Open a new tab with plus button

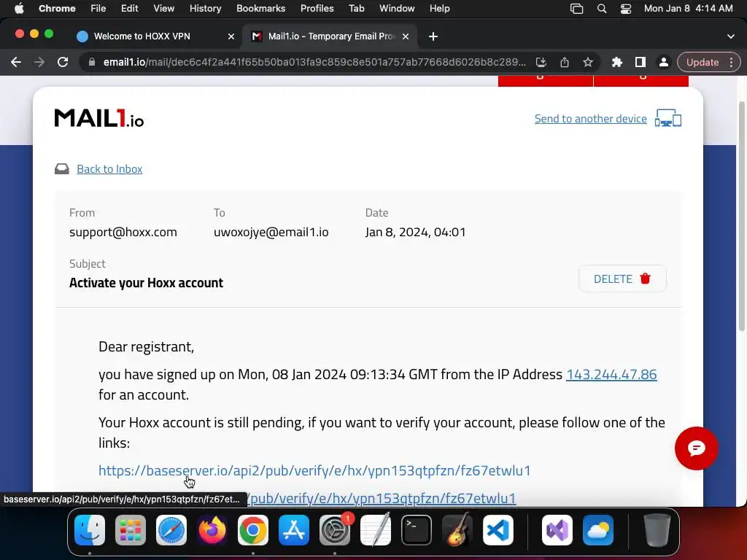[x=433, y=36]
